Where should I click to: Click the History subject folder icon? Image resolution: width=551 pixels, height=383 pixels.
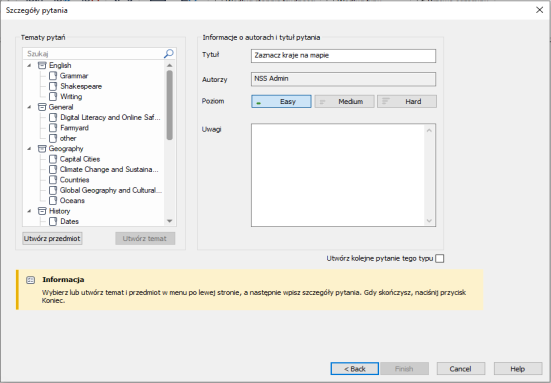pos(42,211)
